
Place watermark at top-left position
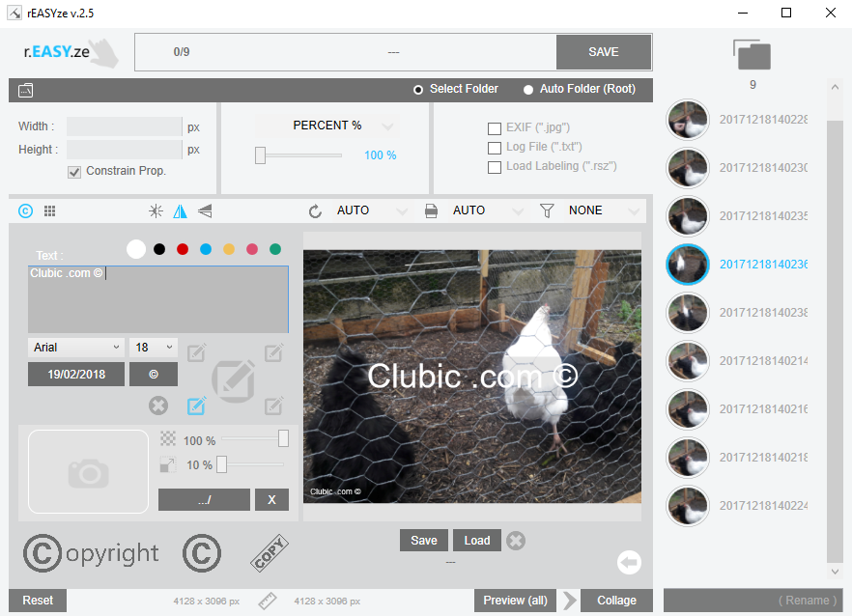click(196, 352)
